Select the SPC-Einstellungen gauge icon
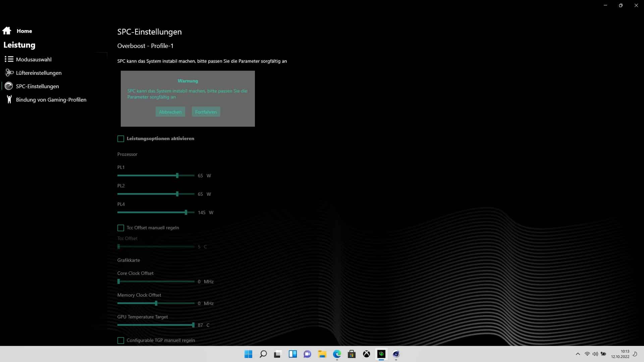Viewport: 644px width, 362px height. [9, 86]
